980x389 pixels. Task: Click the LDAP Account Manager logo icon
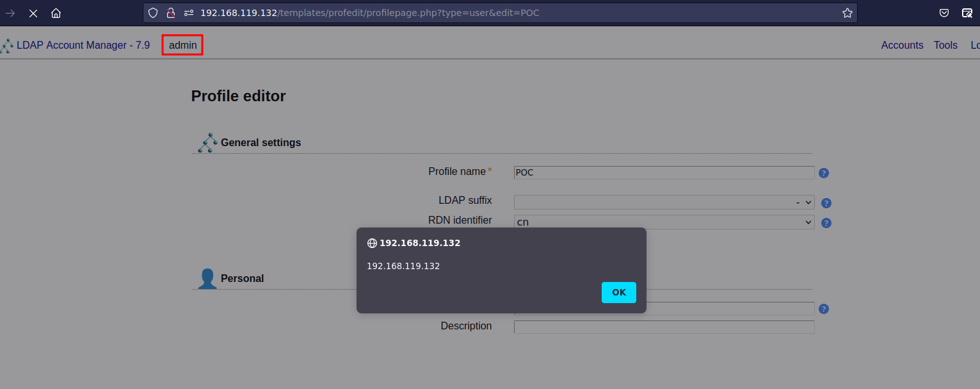click(x=8, y=45)
